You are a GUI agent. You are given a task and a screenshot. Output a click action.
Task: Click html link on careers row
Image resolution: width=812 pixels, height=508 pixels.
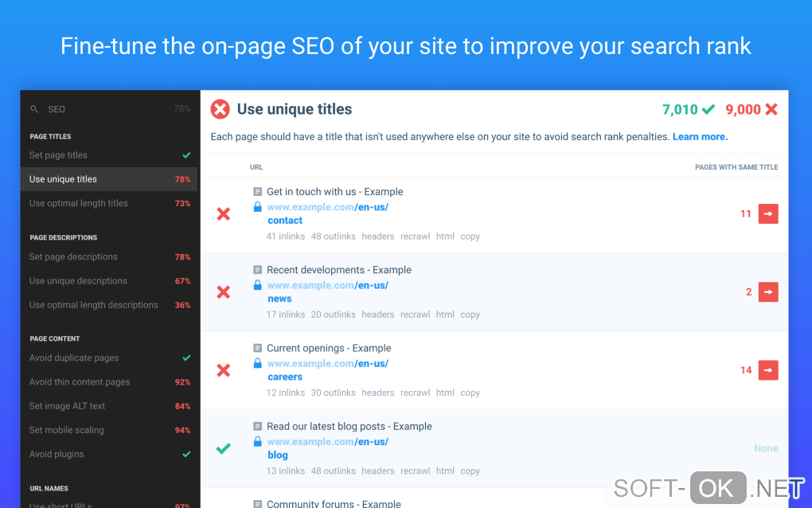click(x=445, y=393)
